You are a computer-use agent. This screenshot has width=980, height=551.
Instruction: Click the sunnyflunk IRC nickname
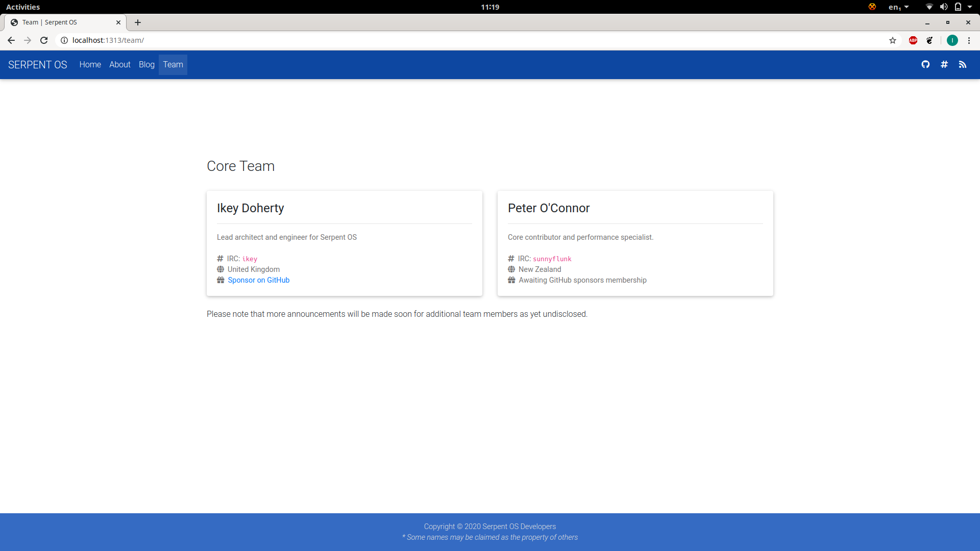[x=552, y=259]
